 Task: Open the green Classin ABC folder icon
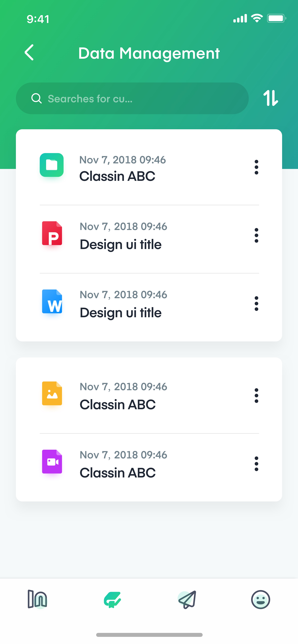tap(52, 165)
